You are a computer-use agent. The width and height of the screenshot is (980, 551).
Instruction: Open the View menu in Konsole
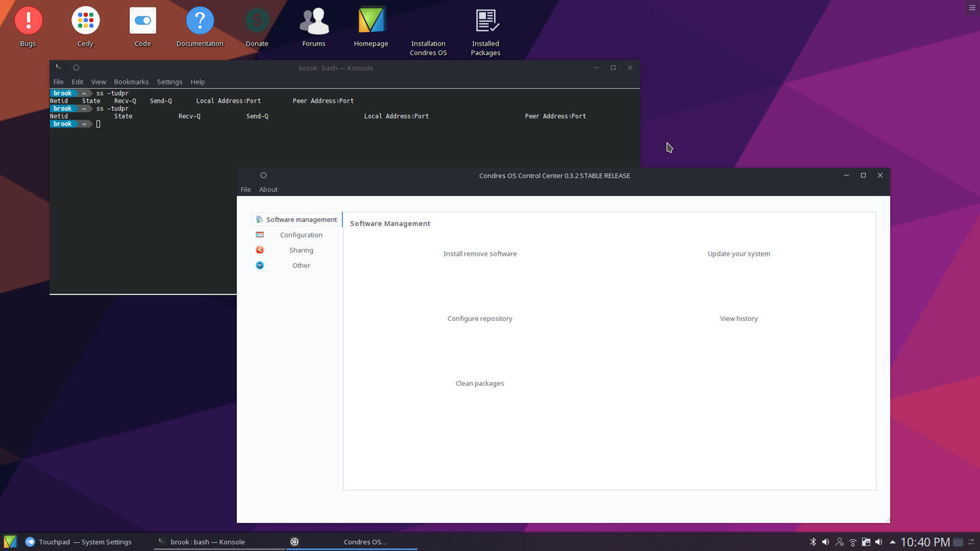pos(99,82)
